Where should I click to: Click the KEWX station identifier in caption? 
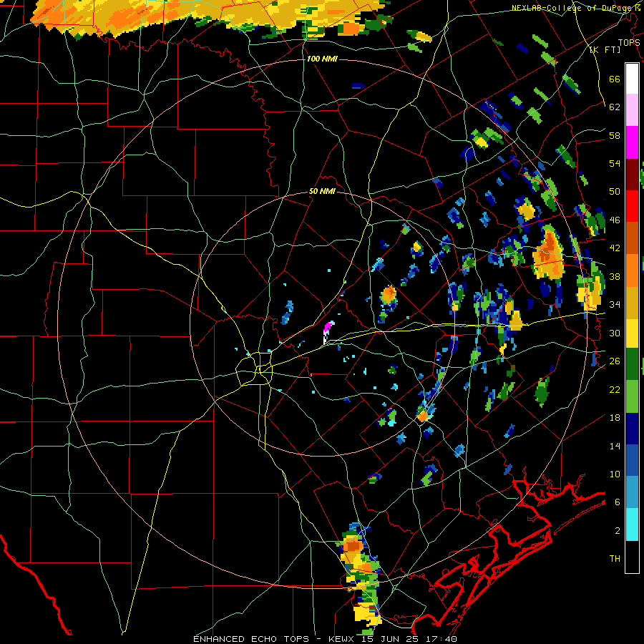343,639
